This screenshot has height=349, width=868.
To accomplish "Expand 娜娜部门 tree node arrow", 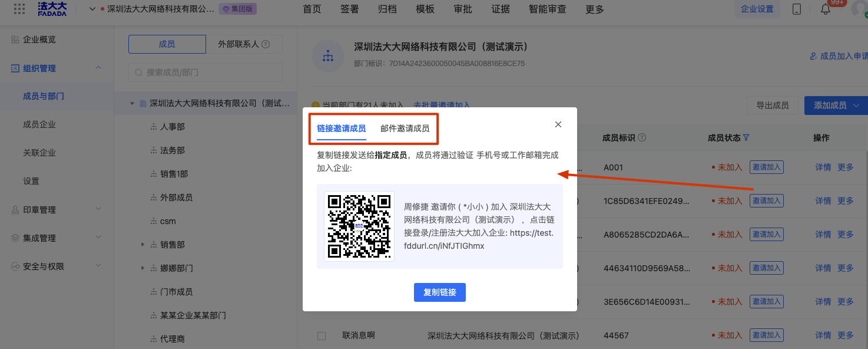I will (143, 268).
